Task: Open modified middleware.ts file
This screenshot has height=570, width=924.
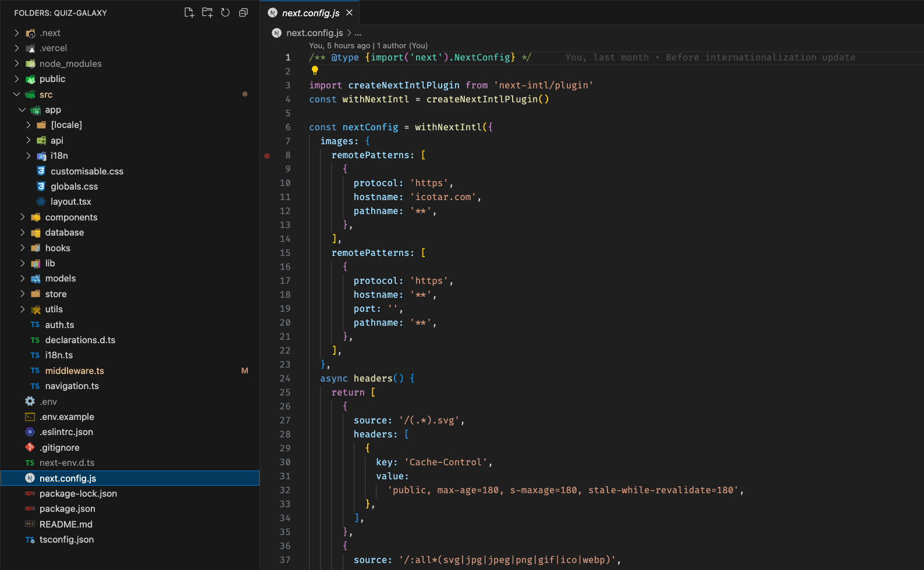Action: [74, 370]
